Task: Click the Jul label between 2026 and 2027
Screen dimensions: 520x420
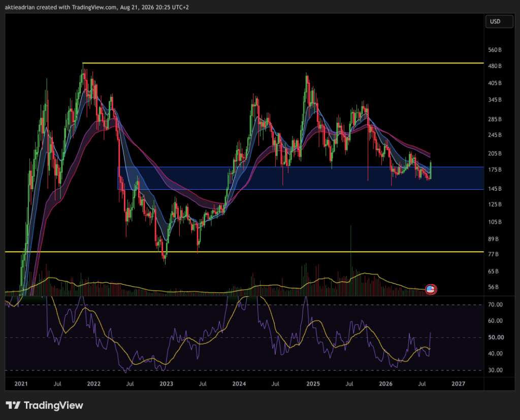Action: point(422,384)
